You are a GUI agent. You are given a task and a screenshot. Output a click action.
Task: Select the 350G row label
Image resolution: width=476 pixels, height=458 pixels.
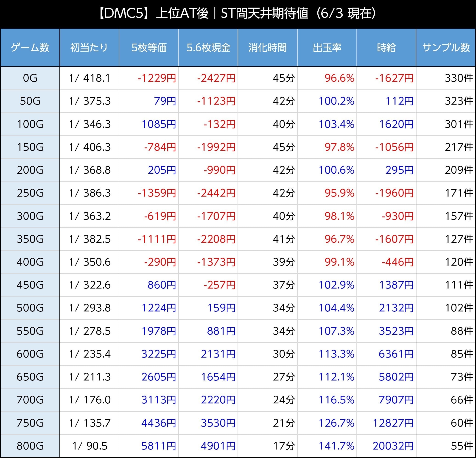point(30,239)
